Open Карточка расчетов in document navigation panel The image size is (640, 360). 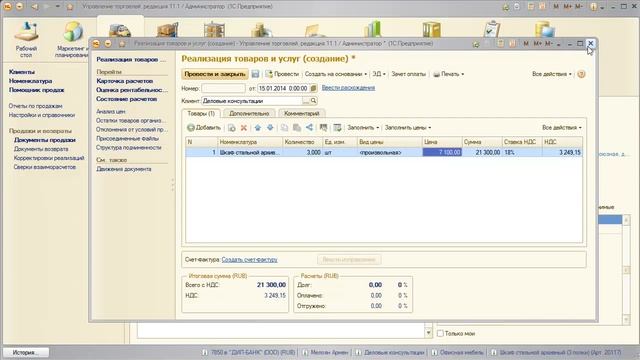coord(124,81)
